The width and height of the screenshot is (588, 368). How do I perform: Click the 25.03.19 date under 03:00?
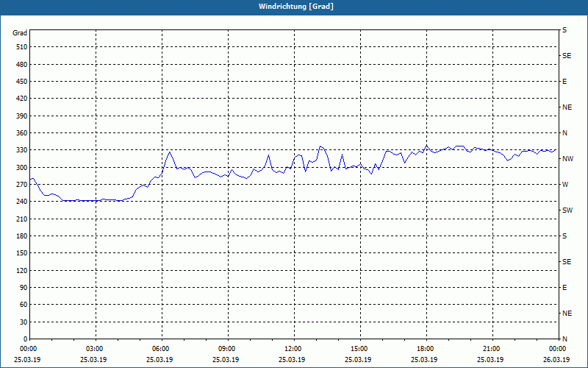tap(94, 360)
